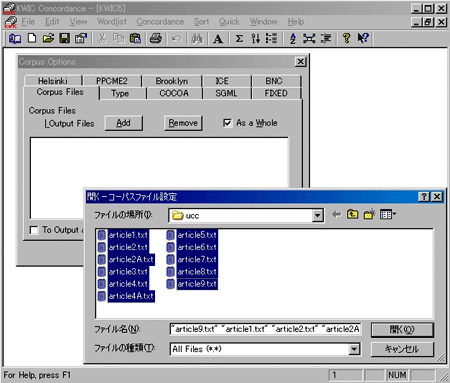Save with the floppy disk toolbar icon
This screenshot has width=450, height=383.
tap(65, 38)
